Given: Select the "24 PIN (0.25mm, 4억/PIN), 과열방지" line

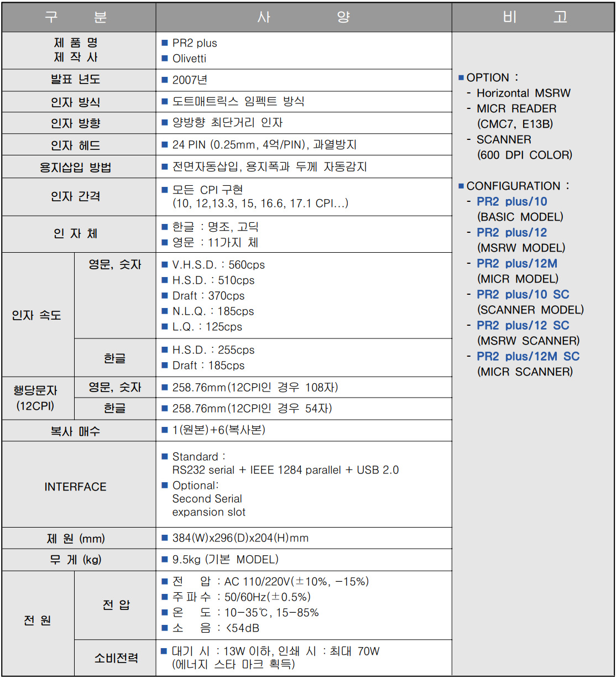Looking at the screenshot, I should [x=264, y=145].
